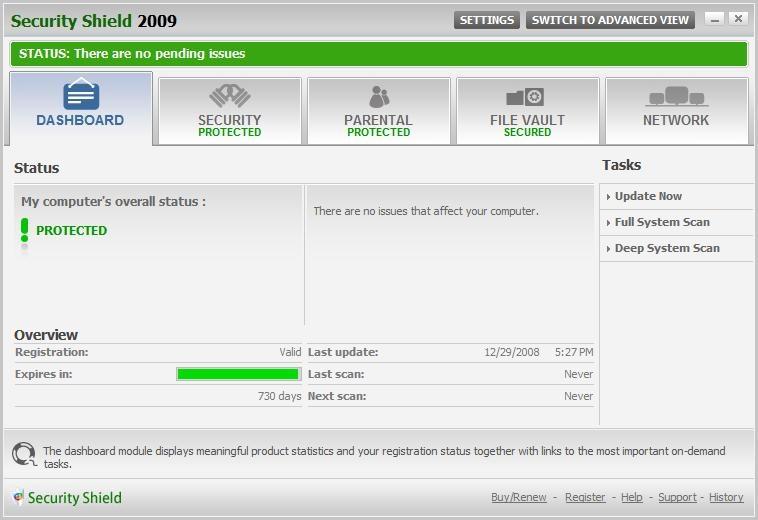Select the DASHBOARD tab label
The height and width of the screenshot is (520, 758).
point(80,120)
